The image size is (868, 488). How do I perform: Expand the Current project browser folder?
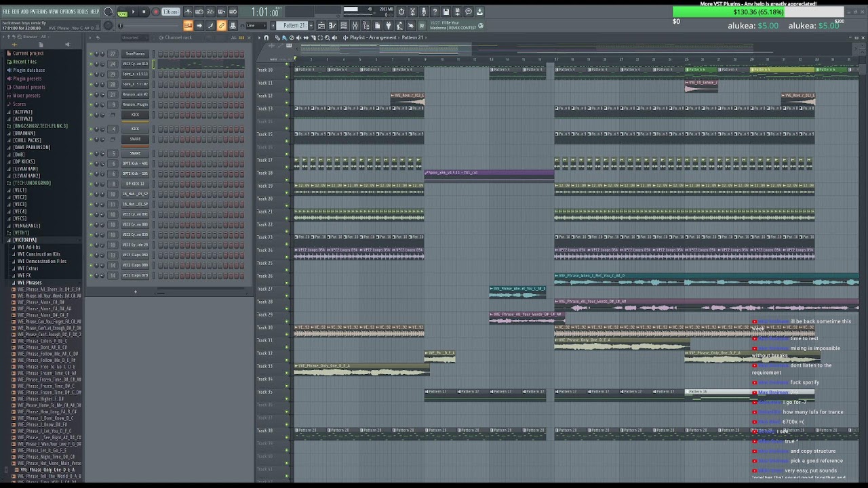pos(28,53)
